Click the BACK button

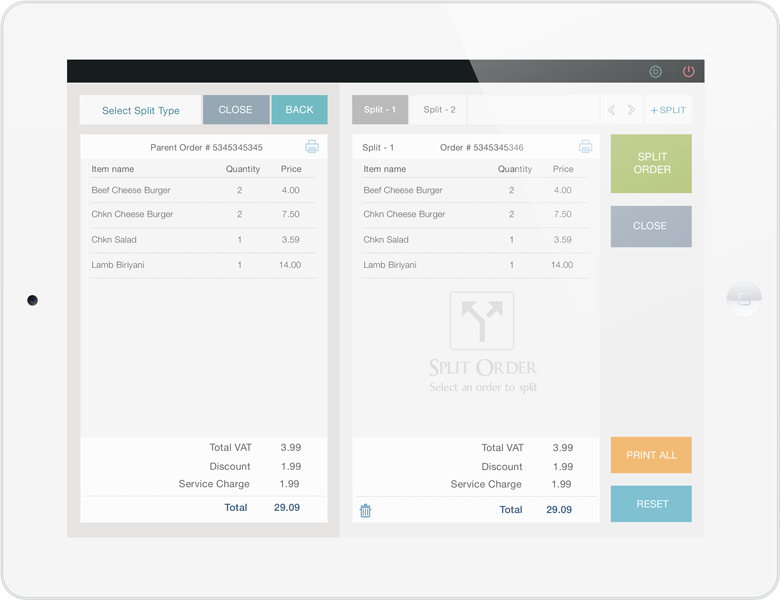pyautogui.click(x=299, y=110)
